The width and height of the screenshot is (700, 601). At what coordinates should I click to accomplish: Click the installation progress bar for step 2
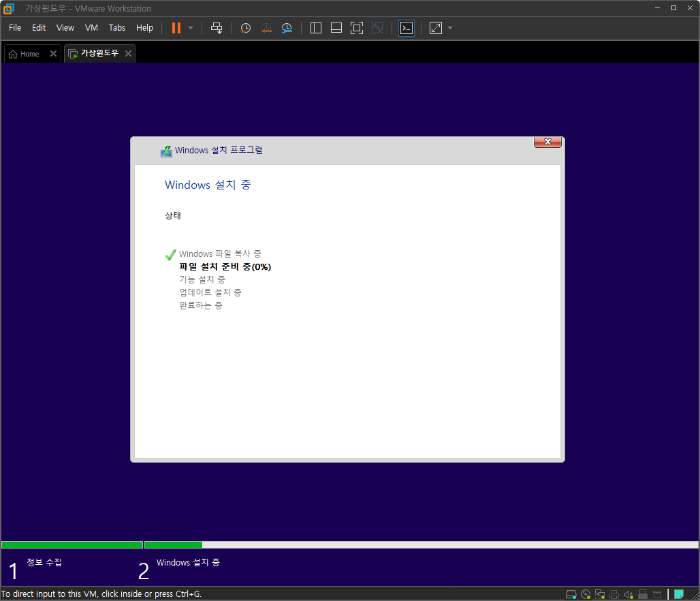(x=421, y=544)
